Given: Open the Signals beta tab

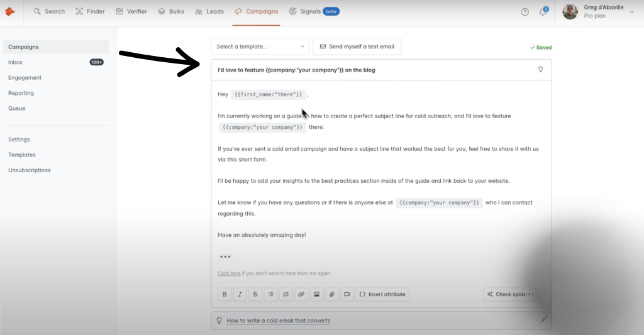Looking at the screenshot, I should [x=314, y=11].
